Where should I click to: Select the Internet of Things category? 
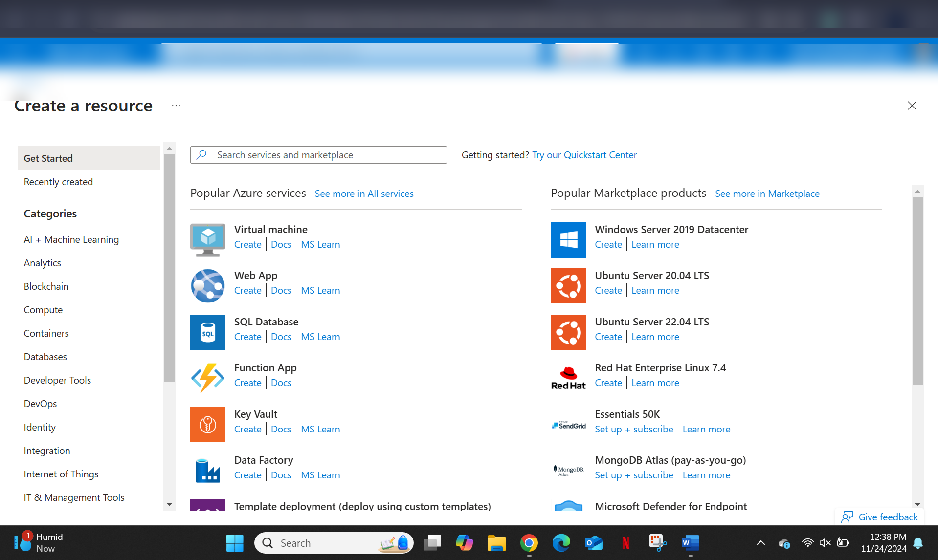pyautogui.click(x=61, y=474)
